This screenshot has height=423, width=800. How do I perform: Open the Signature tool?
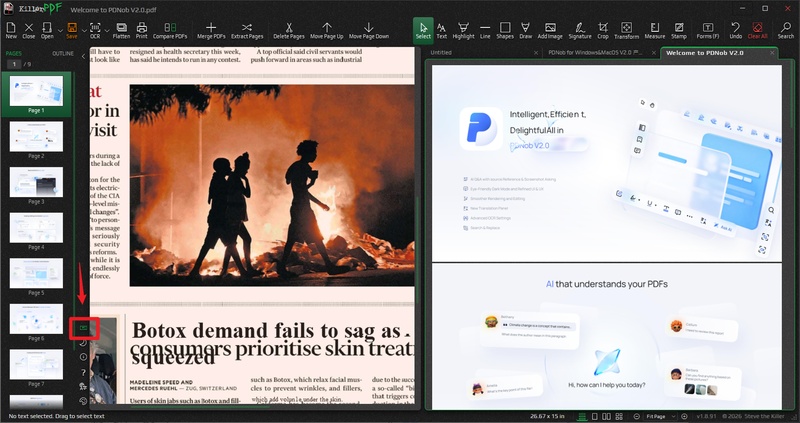click(580, 30)
